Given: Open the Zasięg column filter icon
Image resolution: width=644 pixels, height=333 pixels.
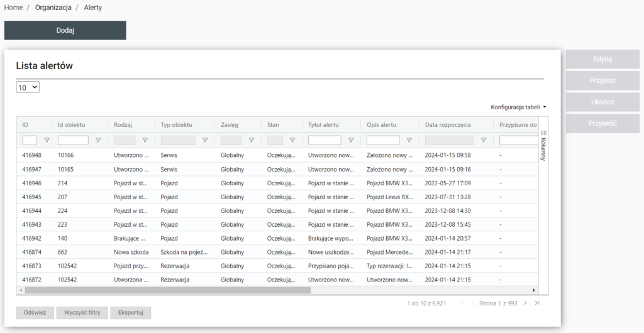Looking at the screenshot, I should [252, 141].
